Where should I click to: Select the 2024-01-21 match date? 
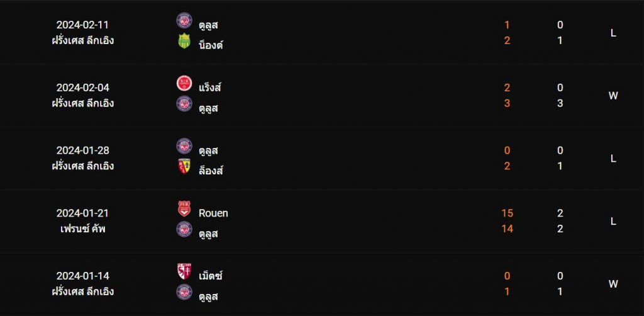[x=82, y=213]
